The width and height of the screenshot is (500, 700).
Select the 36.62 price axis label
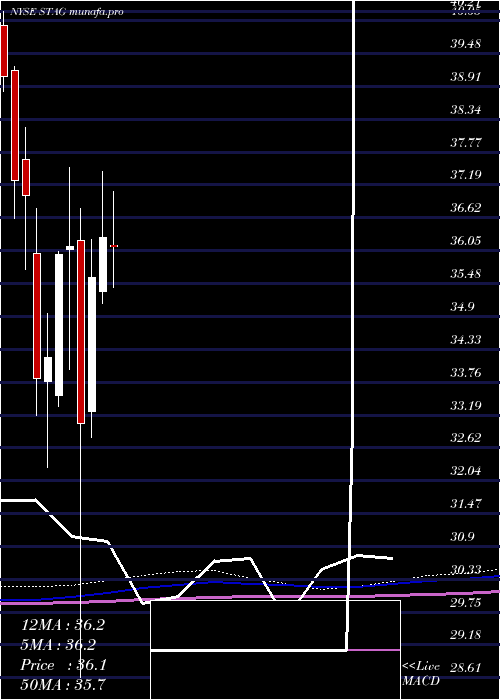click(466, 208)
